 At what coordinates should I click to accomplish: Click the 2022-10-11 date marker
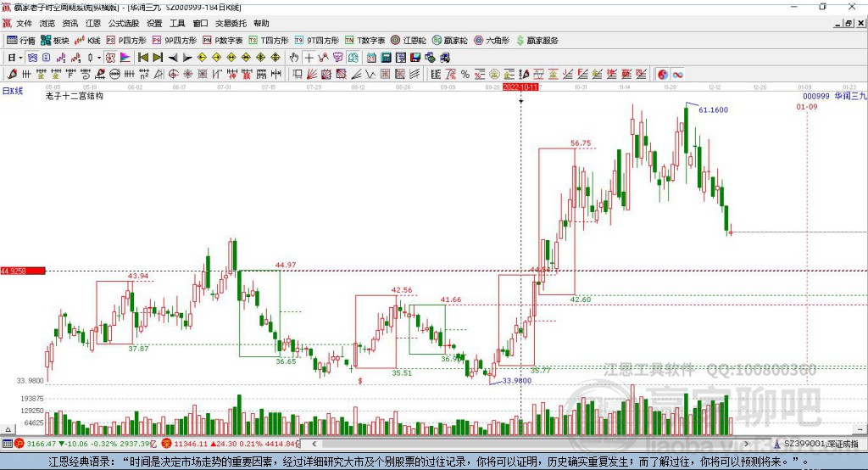tap(520, 87)
